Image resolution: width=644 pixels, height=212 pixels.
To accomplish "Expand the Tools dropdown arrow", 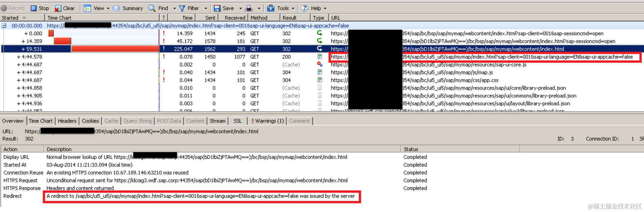I will click(x=293, y=8).
